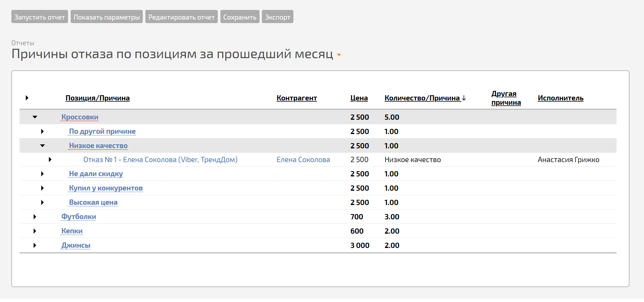Open the report title dropdown arrow
This screenshot has height=302, width=644.
(339, 55)
